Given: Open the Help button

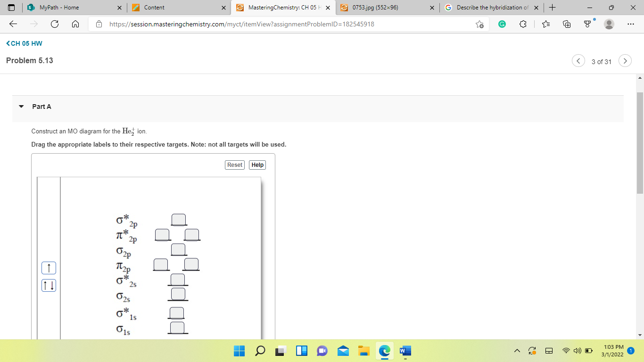Looking at the screenshot, I should pos(257,165).
